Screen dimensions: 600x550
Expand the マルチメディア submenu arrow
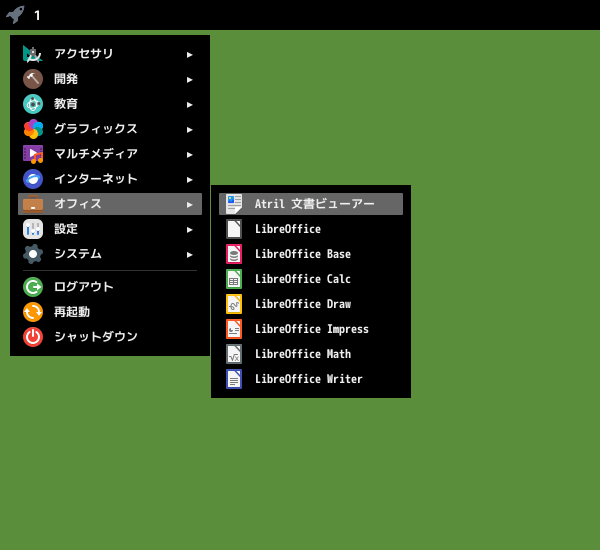point(189,155)
